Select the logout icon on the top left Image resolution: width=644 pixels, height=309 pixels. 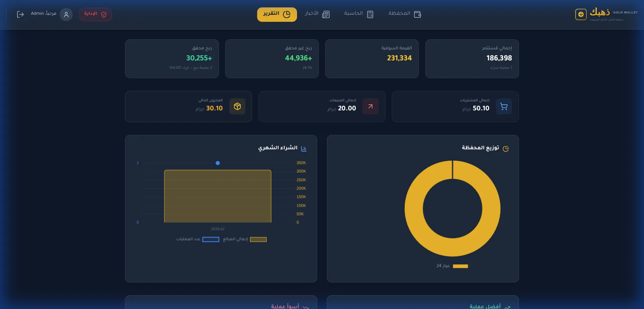(20, 14)
